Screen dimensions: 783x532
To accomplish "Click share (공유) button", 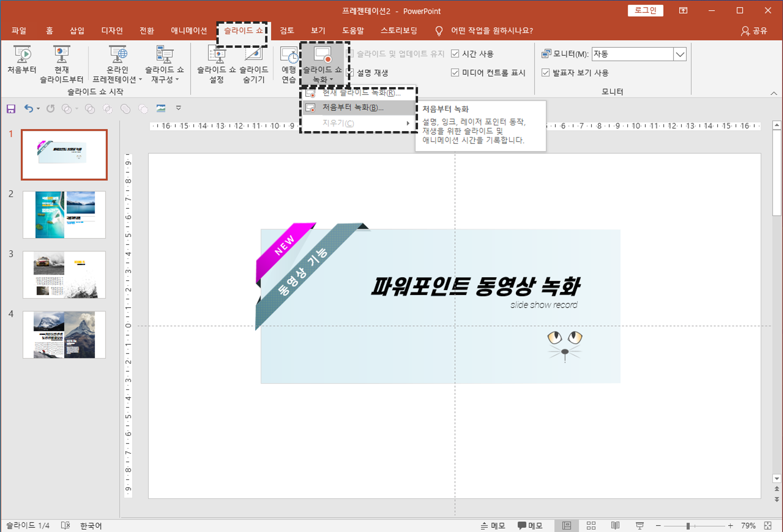I will (x=754, y=31).
